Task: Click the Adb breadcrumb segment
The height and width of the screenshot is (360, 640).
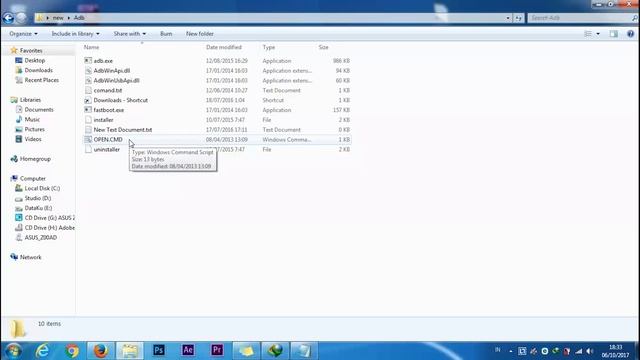Action: [79, 18]
